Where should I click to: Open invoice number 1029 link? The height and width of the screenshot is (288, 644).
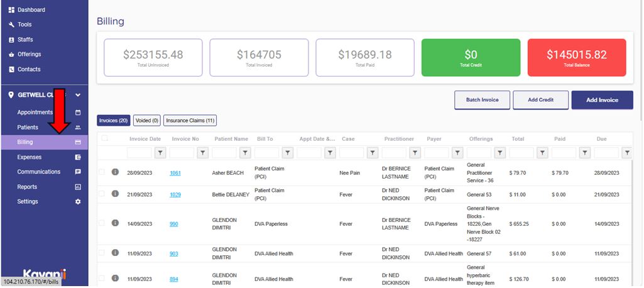point(175,195)
